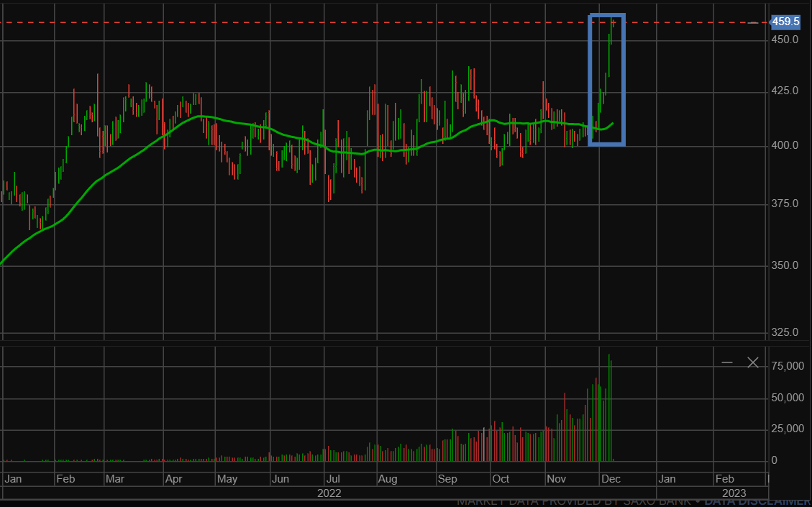Click the Nov label on the time axis
The width and height of the screenshot is (812, 507).
(x=557, y=479)
